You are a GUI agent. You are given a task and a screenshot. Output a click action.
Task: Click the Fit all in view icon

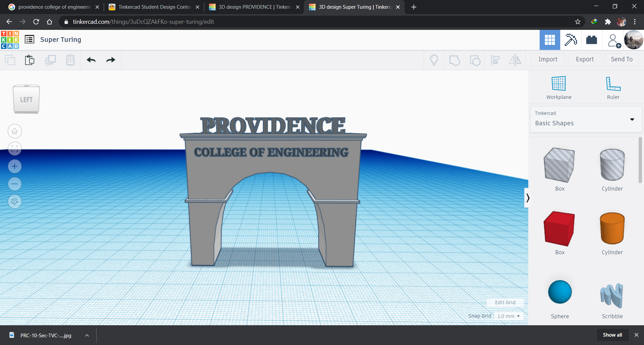click(x=15, y=149)
